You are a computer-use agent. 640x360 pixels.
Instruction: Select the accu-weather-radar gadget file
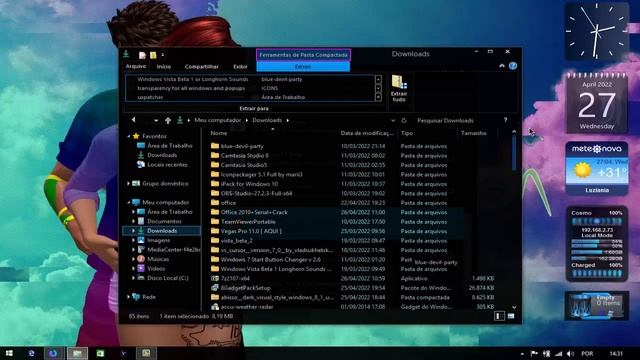pos(247,307)
